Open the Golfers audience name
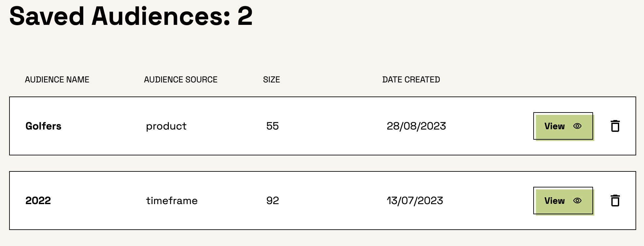This screenshot has height=246, width=644. pyautogui.click(x=43, y=126)
